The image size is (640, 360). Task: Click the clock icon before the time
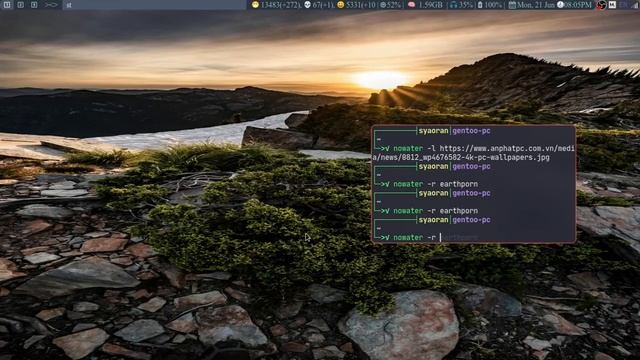(x=560, y=5)
